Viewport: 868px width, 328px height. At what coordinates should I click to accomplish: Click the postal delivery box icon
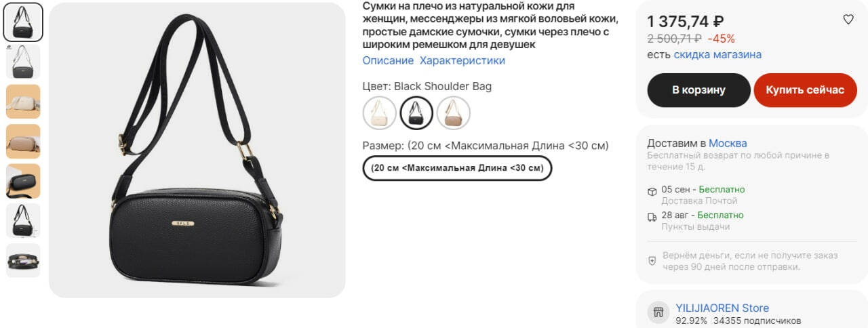coord(652,192)
